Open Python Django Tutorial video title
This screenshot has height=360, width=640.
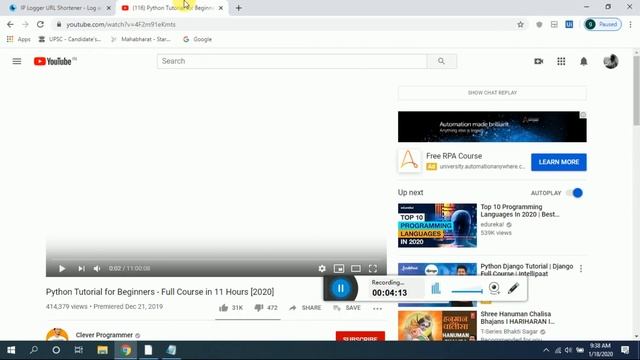[527, 270]
